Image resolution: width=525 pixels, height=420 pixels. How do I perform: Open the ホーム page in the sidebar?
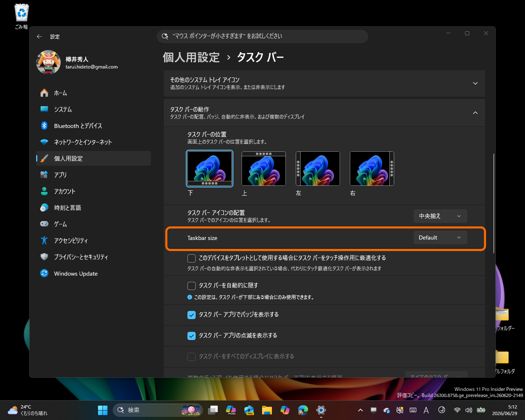[x=94, y=93]
